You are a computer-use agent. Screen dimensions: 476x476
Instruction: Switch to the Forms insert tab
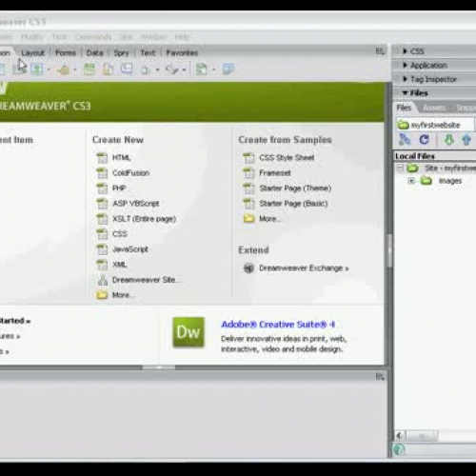click(x=66, y=52)
